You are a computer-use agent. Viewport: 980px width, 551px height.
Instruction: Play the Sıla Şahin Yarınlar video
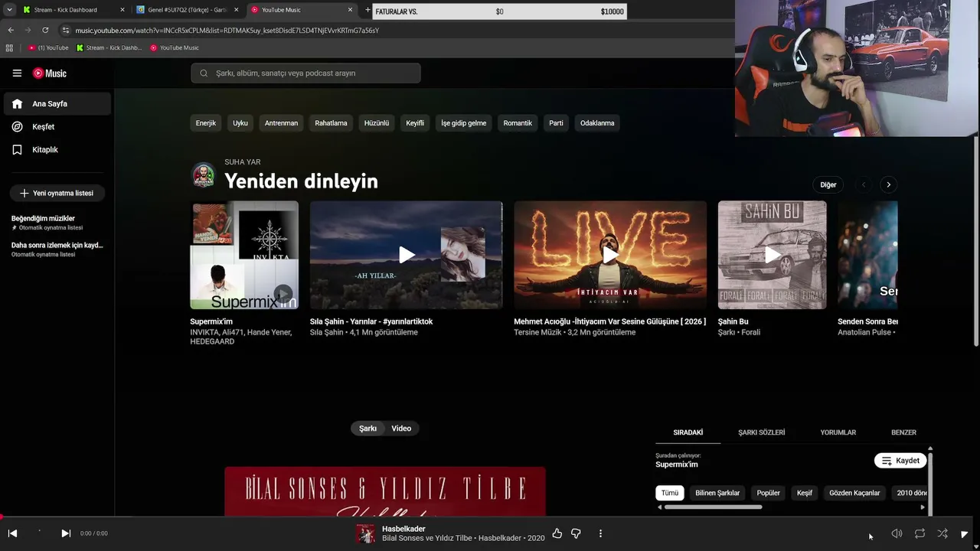(407, 255)
